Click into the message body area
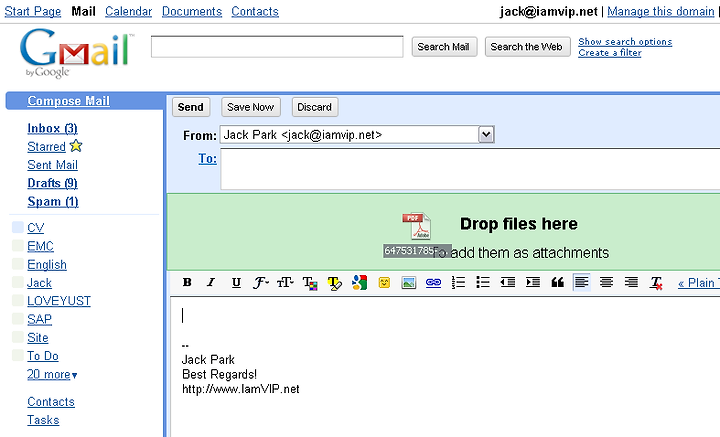This screenshot has width=720, height=437. pyautogui.click(x=444, y=366)
